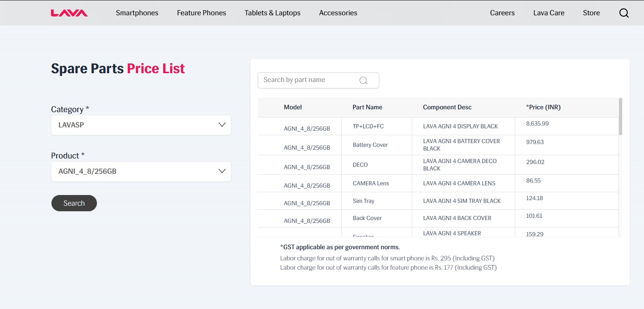Click the *Price (INR) column header
The width and height of the screenshot is (644, 309).
[x=543, y=107]
